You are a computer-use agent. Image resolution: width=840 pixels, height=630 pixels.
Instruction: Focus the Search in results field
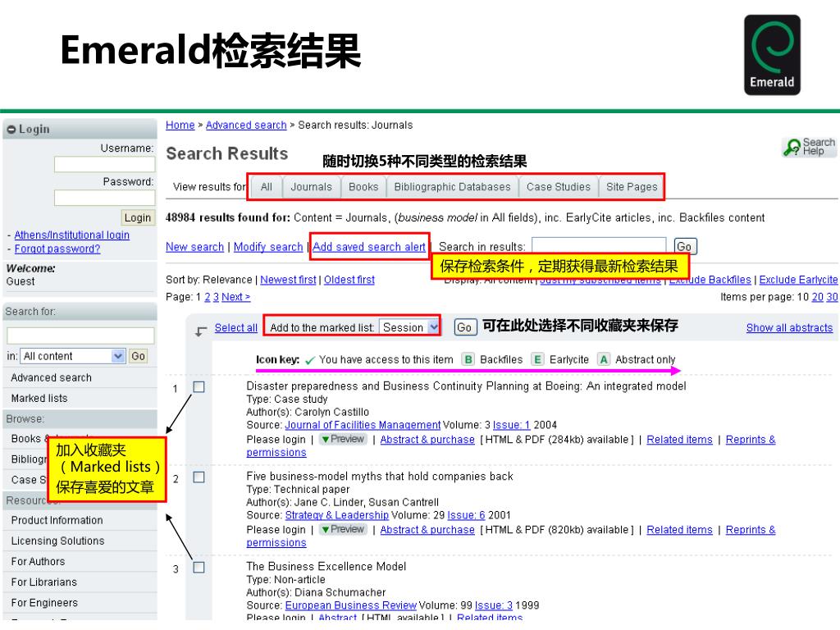(x=599, y=246)
